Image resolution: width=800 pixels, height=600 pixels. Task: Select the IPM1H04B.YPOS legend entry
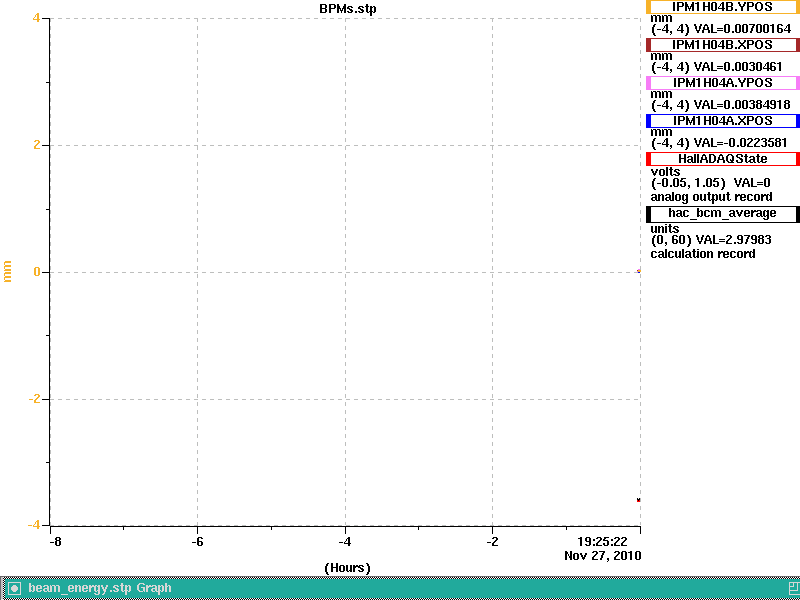pos(722,7)
